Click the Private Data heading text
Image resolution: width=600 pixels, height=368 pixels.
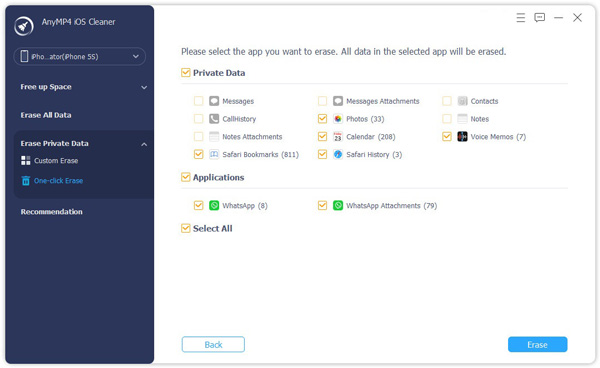[x=219, y=73]
